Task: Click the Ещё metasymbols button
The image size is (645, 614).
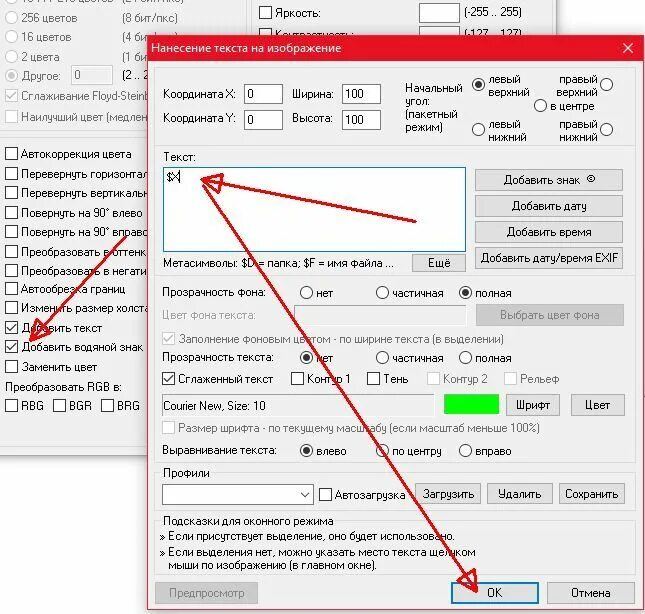Action: (x=439, y=262)
